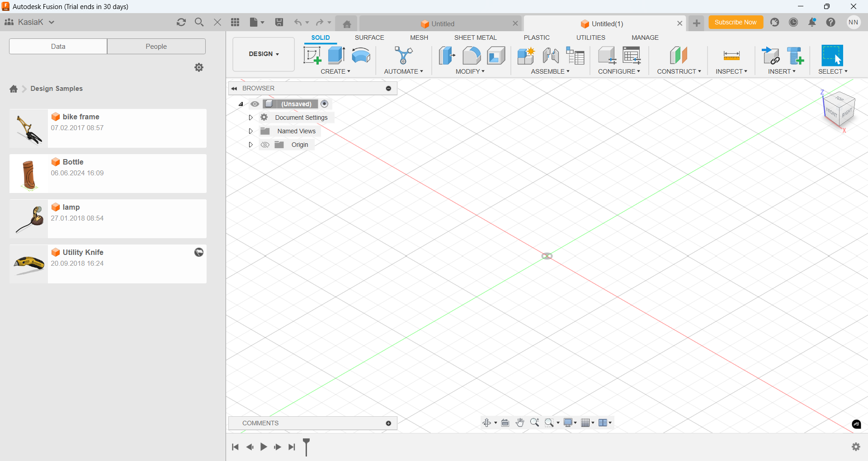This screenshot has width=868, height=461.
Task: Open the CREATE dropdown menu
Action: tap(335, 71)
